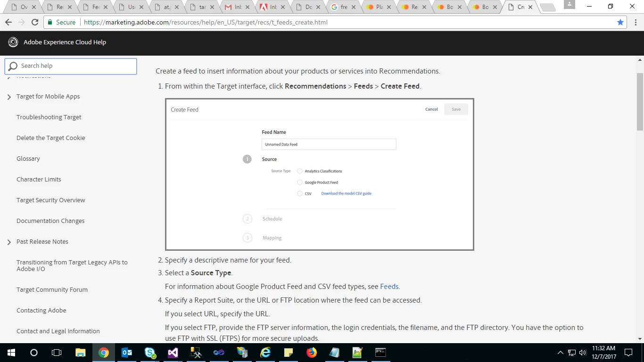This screenshot has width=644, height=362.
Task: Close the 'Ov' browser tab
Action: pyautogui.click(x=33, y=7)
